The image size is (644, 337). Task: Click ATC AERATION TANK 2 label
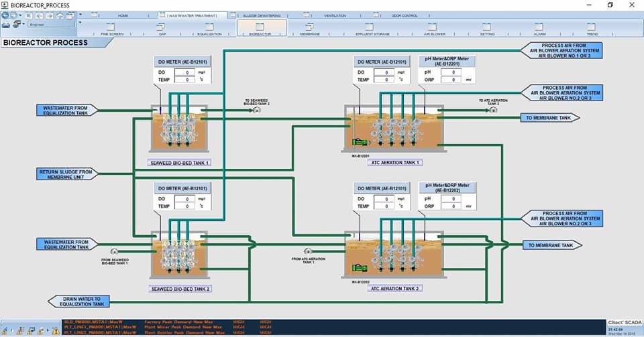[x=394, y=289]
